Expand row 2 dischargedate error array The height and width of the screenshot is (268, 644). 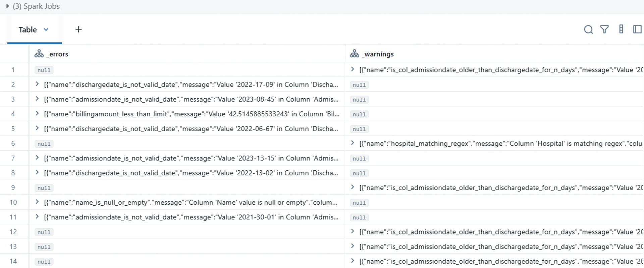(37, 84)
